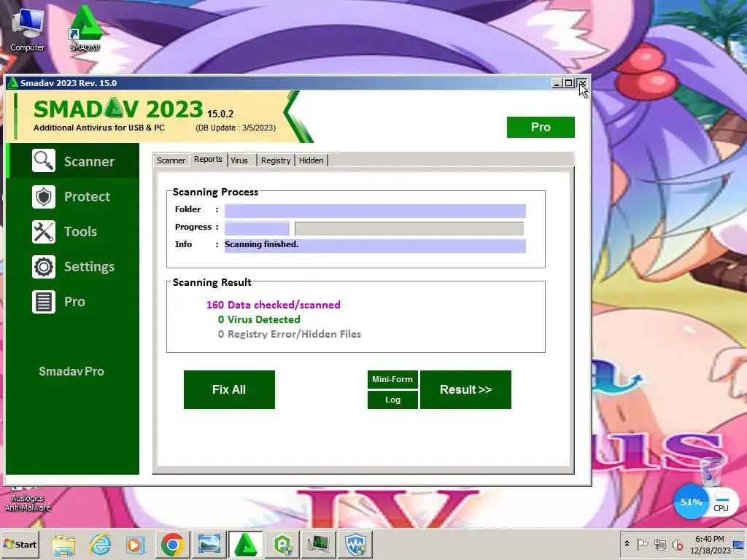
Task: Show hidden system tray icons
Action: (x=627, y=544)
